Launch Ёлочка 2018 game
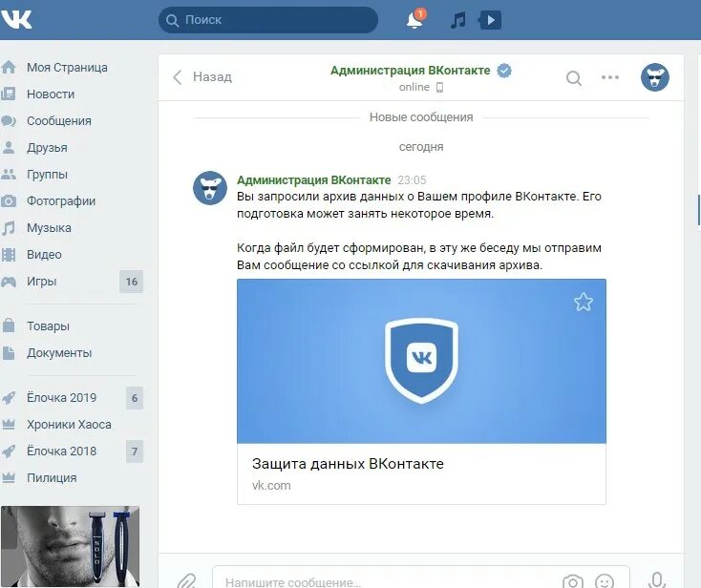This screenshot has width=701, height=588. (x=62, y=451)
